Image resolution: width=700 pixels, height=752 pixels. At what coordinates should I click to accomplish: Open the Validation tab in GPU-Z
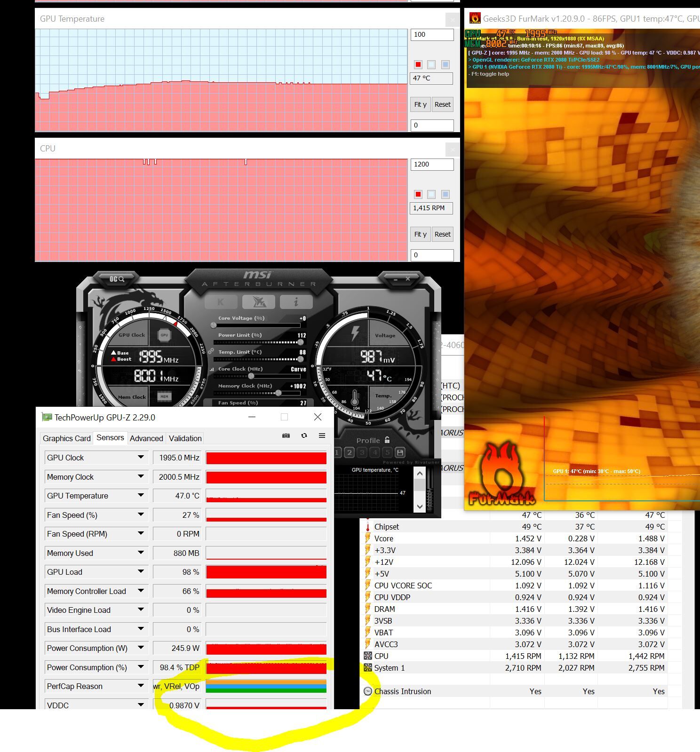pyautogui.click(x=185, y=438)
